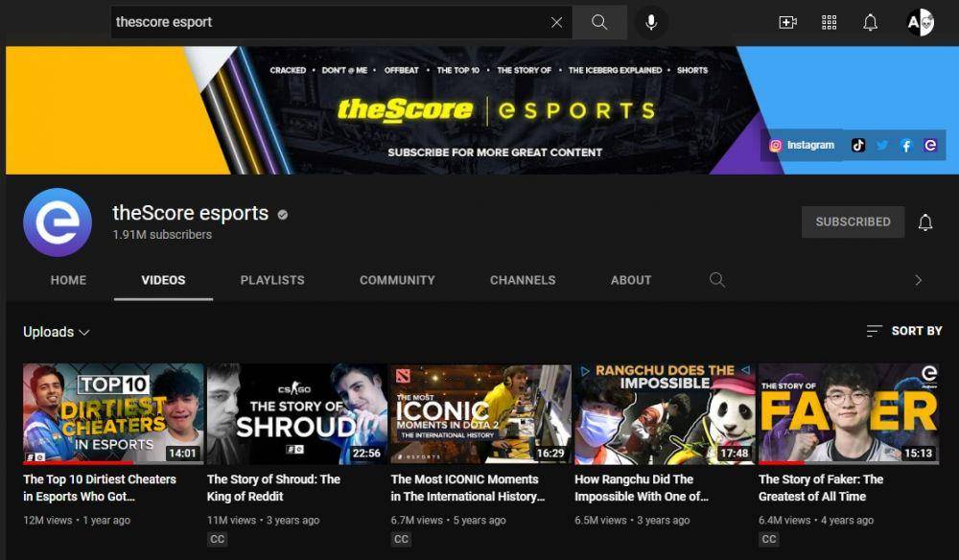959x560 pixels.
Task: Click CC badge under ICONIC Moments video
Action: (401, 539)
